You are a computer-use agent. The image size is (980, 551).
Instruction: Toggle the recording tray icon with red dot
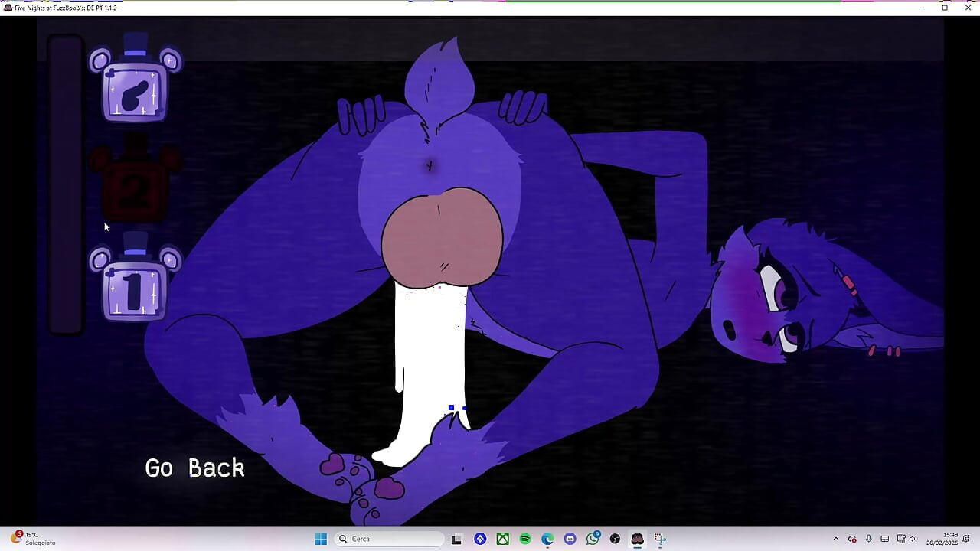click(x=852, y=538)
